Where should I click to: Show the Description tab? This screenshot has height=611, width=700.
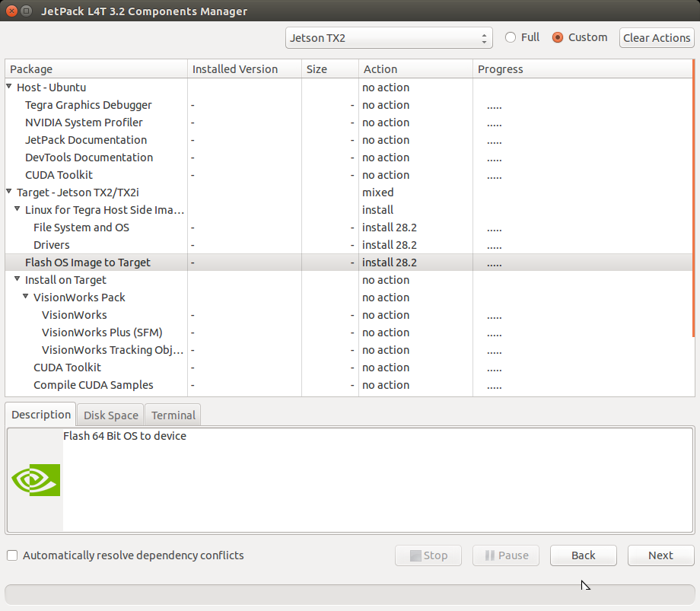click(x=41, y=415)
